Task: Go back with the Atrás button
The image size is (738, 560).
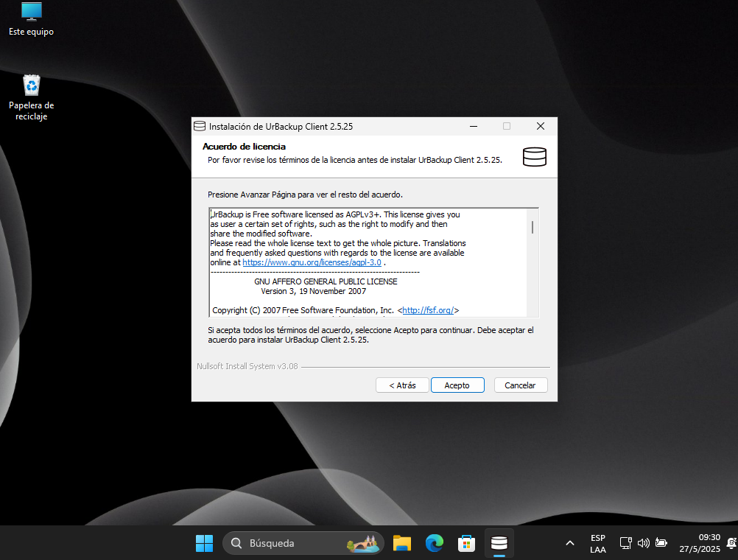Action: 402,385
